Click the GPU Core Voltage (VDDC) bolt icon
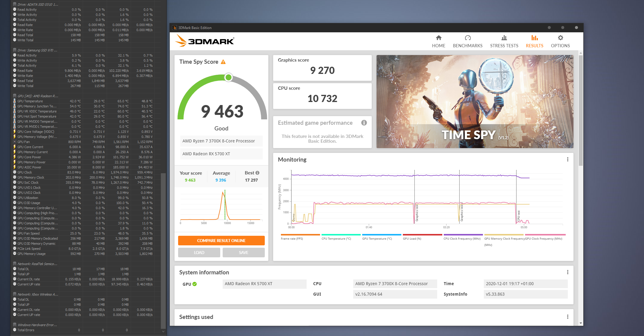 click(x=14, y=132)
